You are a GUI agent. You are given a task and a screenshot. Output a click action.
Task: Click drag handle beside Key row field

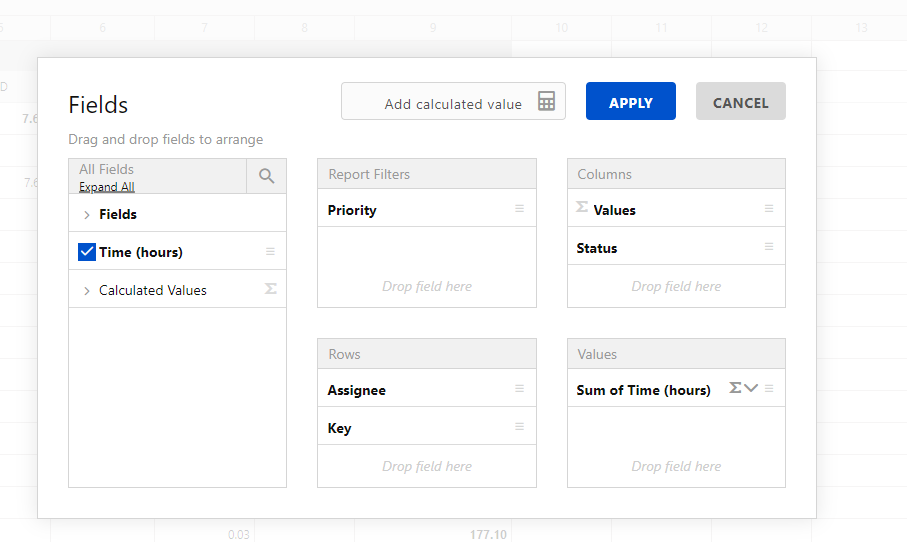(x=519, y=427)
